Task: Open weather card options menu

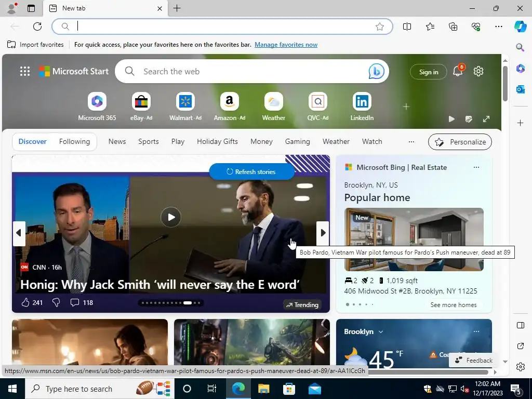Action: click(x=476, y=331)
